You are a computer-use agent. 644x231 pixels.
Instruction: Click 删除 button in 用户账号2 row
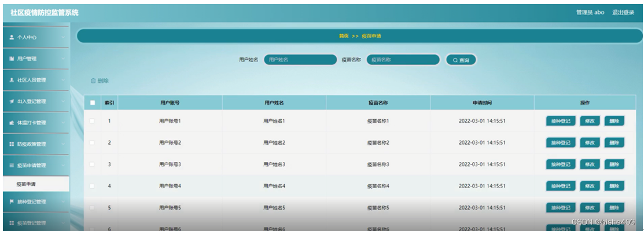point(614,142)
